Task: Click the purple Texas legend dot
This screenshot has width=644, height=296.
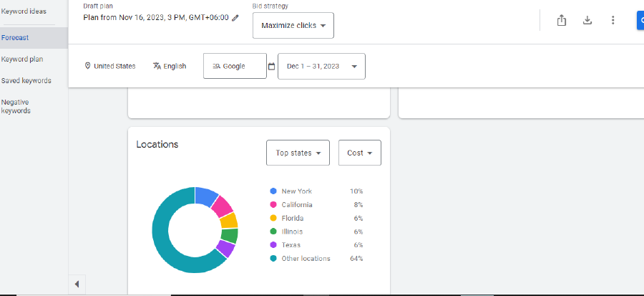Action: (273, 245)
